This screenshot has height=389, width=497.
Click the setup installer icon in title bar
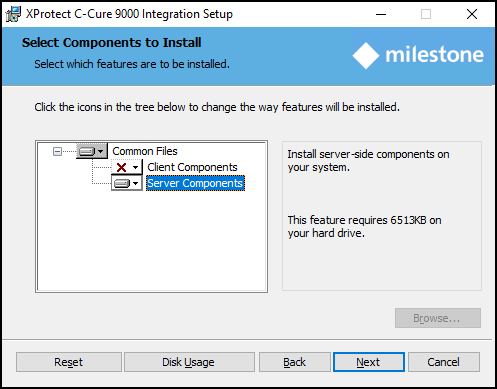pyautogui.click(x=13, y=14)
